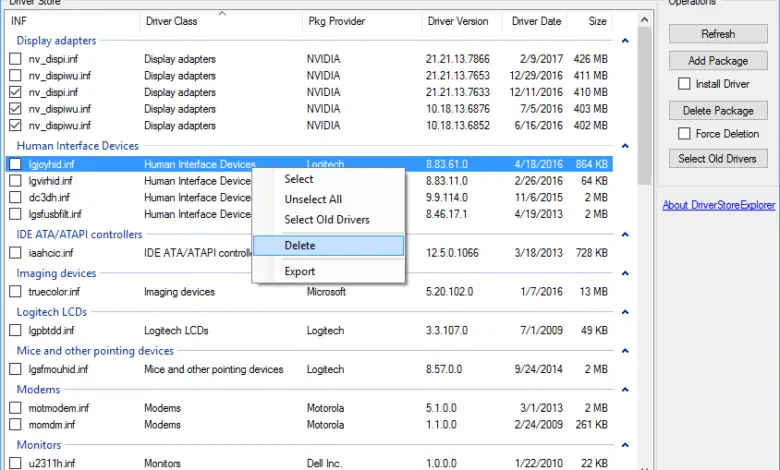Collapse the Imaging devices group chevron
The image size is (780, 470).
tap(625, 274)
